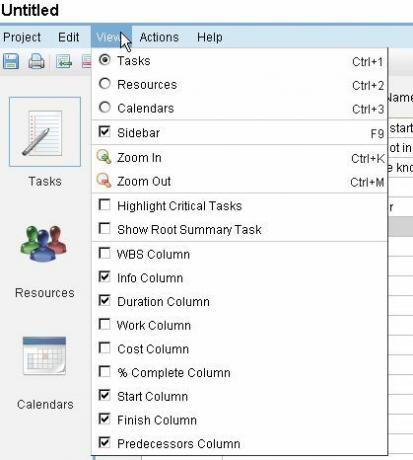The image size is (413, 460).
Task: Open Tasks view from sidebar icon
Action: (45, 132)
